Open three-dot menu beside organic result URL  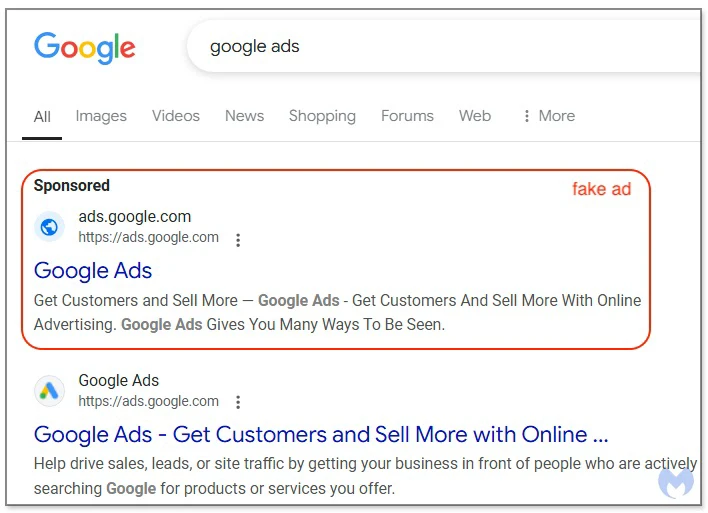(x=238, y=402)
